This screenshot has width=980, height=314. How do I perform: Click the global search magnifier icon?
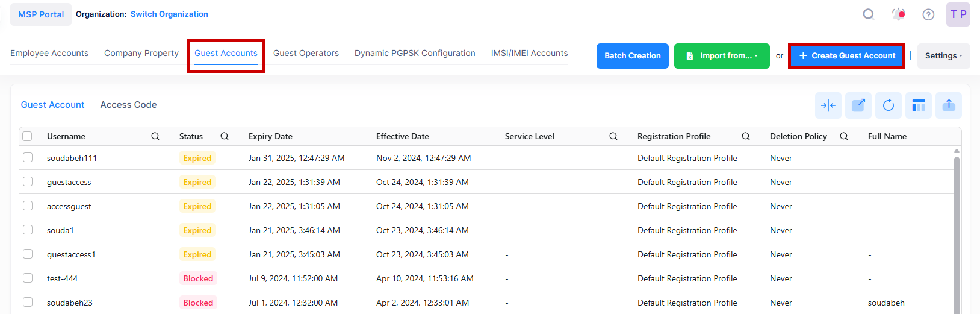[x=868, y=14]
